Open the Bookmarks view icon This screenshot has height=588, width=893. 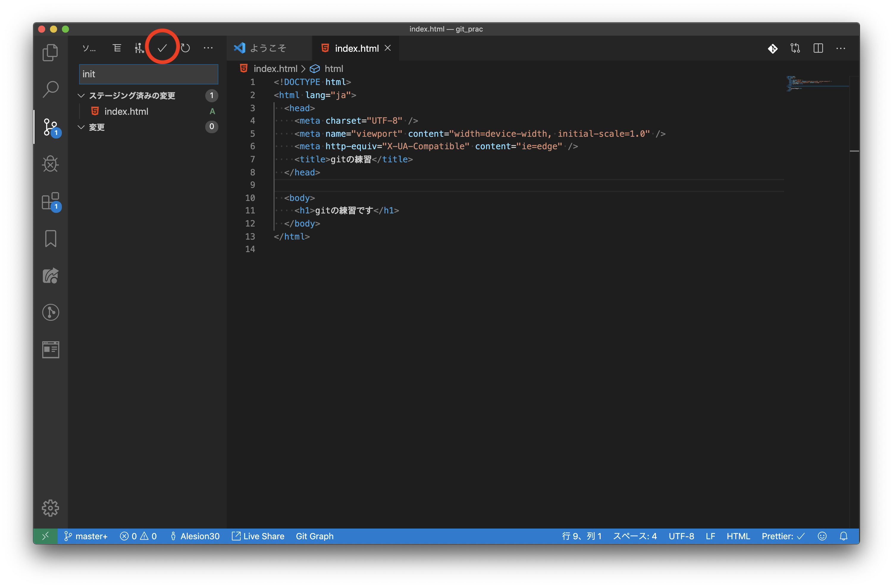[50, 238]
